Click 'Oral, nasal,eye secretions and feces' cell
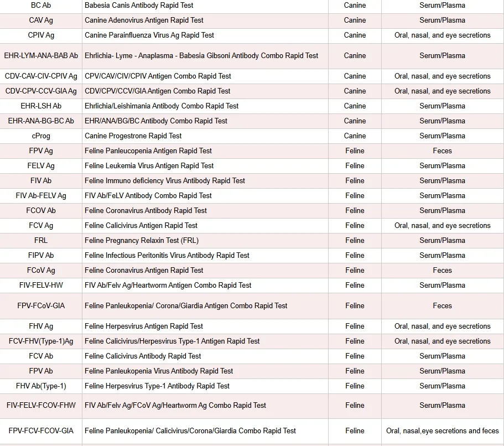The height and width of the screenshot is (446, 504). (442, 431)
